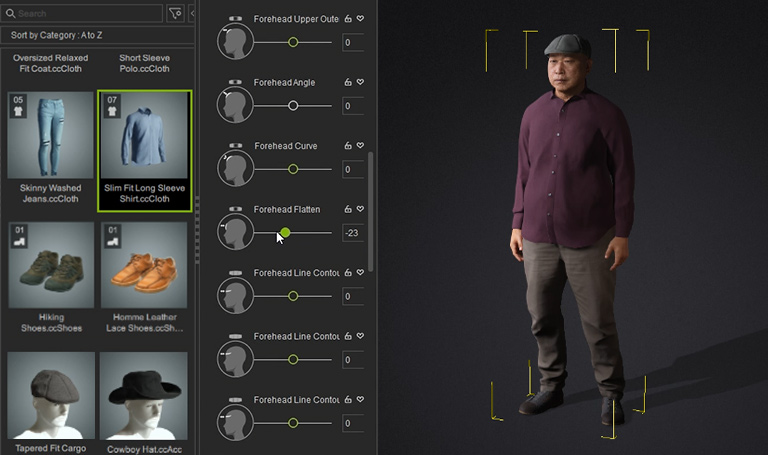Viewport: 768px width, 455px height.
Task: Favorite the Forehead Angle morph with heart icon
Action: [361, 83]
